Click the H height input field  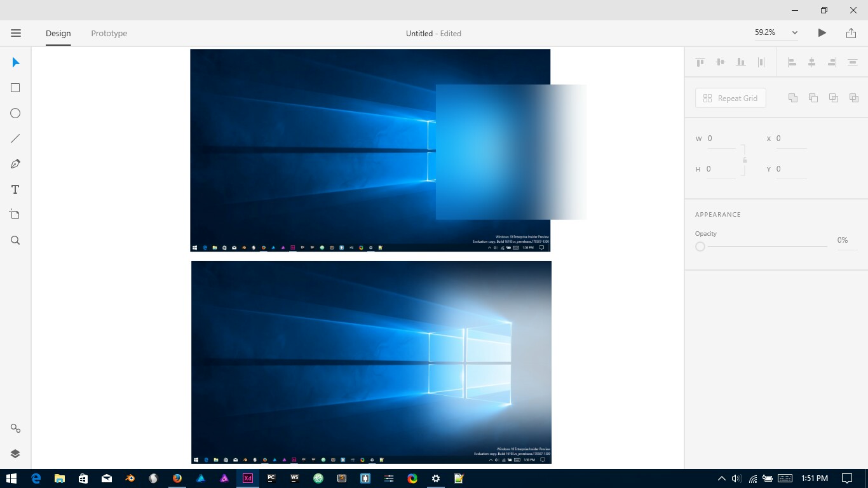pos(721,169)
